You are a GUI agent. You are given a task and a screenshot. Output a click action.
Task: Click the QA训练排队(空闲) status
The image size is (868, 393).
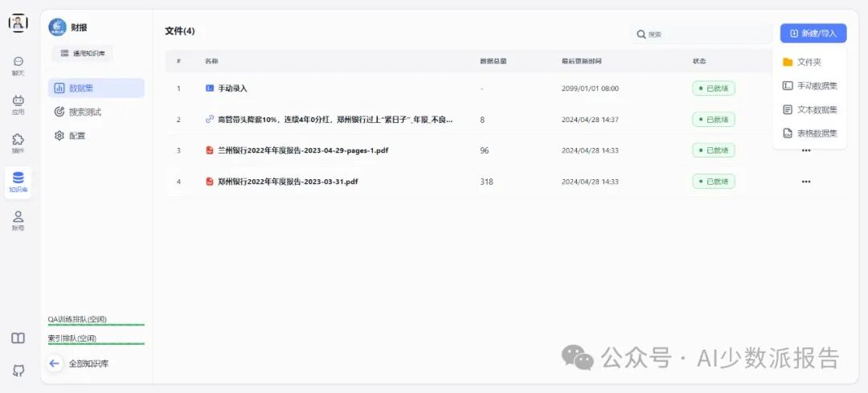77,319
